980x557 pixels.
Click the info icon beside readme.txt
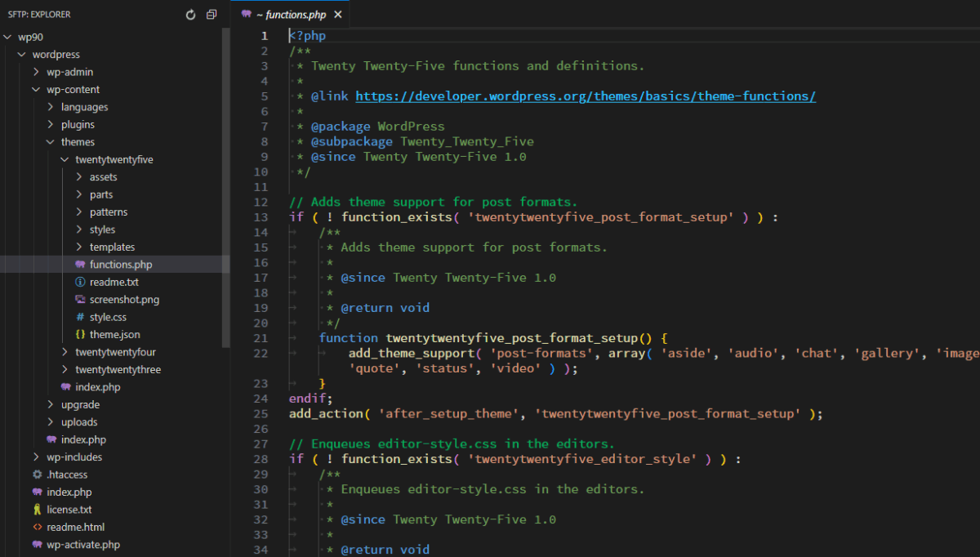(x=80, y=282)
